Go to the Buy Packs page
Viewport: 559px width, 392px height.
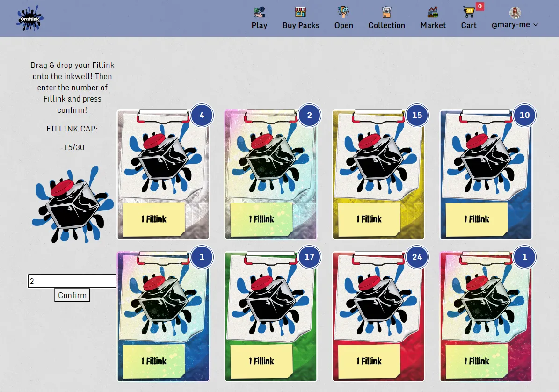pos(300,25)
